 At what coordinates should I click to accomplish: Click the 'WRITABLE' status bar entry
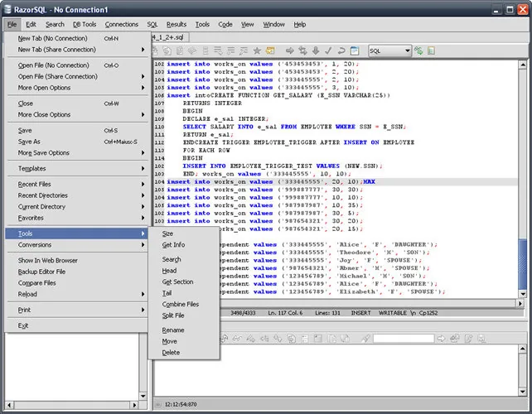[393, 313]
